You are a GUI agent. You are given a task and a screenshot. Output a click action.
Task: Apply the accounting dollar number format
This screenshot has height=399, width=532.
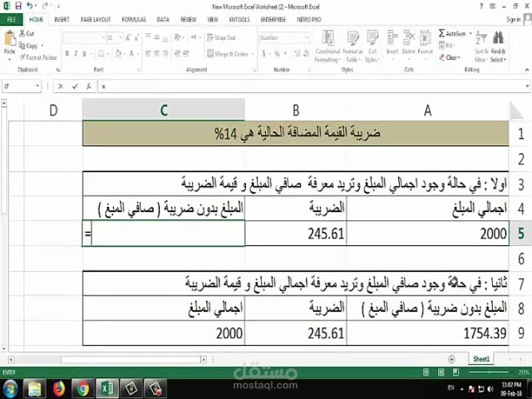[x=264, y=53]
